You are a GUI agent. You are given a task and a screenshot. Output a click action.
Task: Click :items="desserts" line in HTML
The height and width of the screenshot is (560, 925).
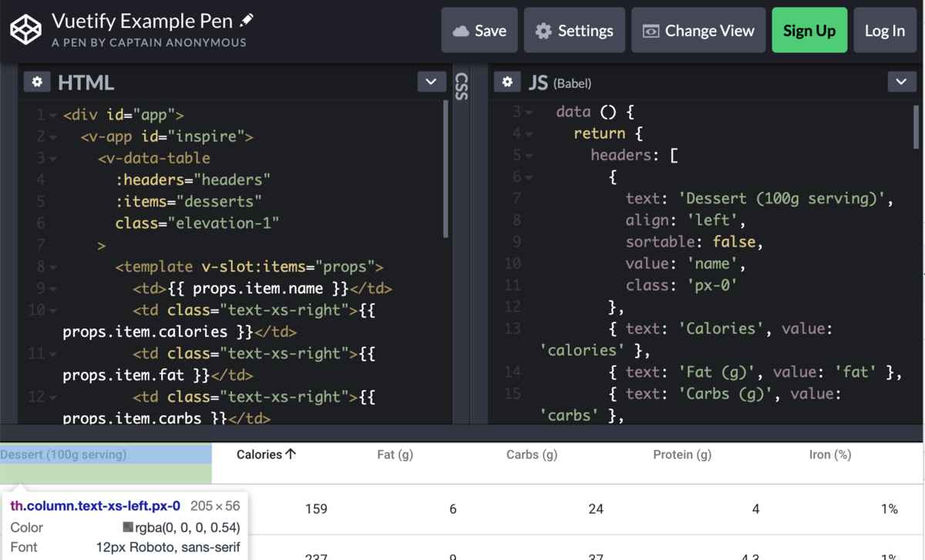tap(189, 202)
